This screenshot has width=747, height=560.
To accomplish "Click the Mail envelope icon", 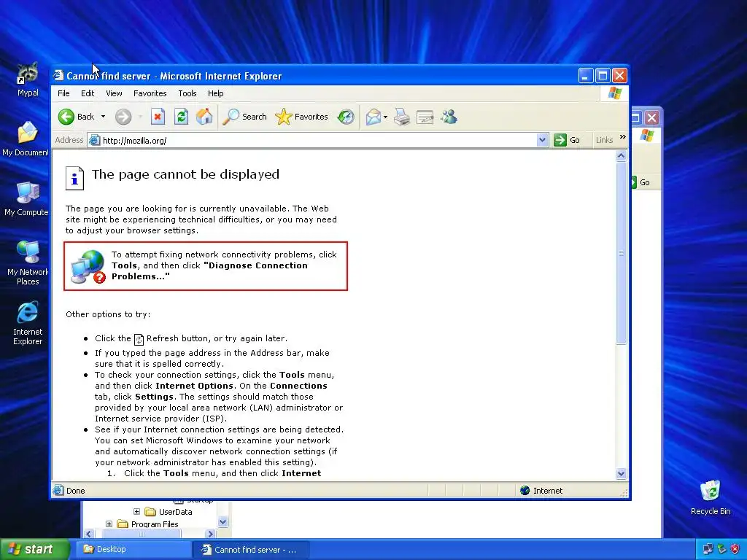I will pos(373,117).
